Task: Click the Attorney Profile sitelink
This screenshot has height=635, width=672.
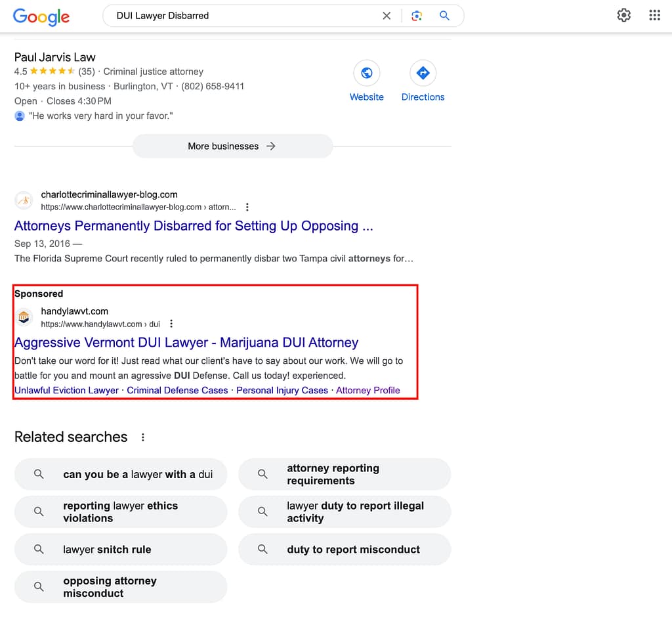Action: tap(367, 390)
